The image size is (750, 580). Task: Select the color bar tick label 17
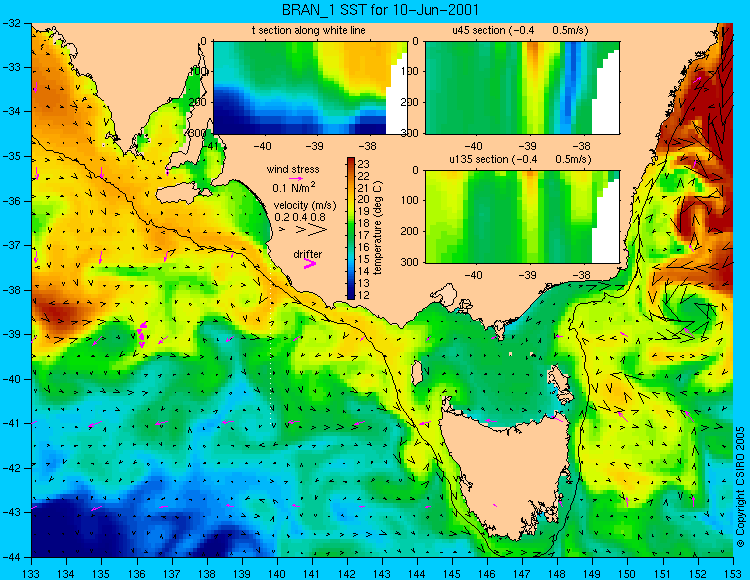[x=364, y=235]
